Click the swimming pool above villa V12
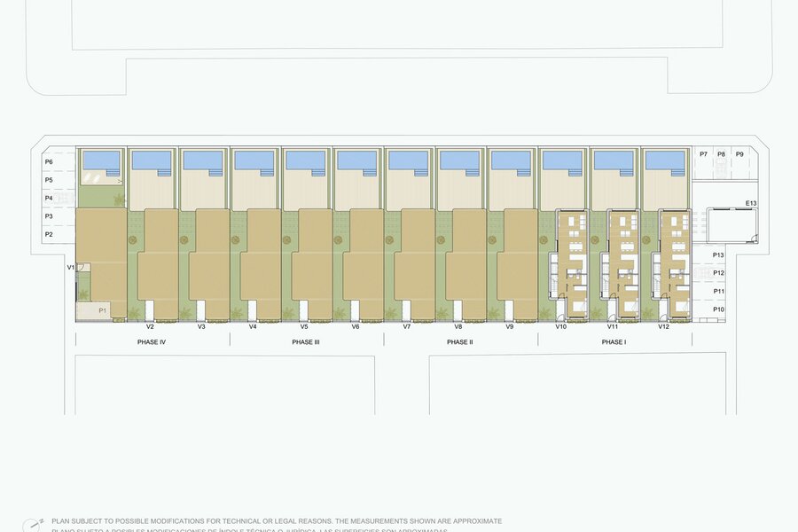The image size is (798, 532). 665,160
